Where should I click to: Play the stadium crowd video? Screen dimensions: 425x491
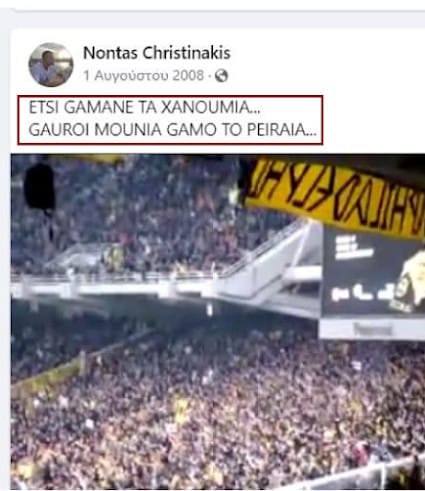click(218, 322)
